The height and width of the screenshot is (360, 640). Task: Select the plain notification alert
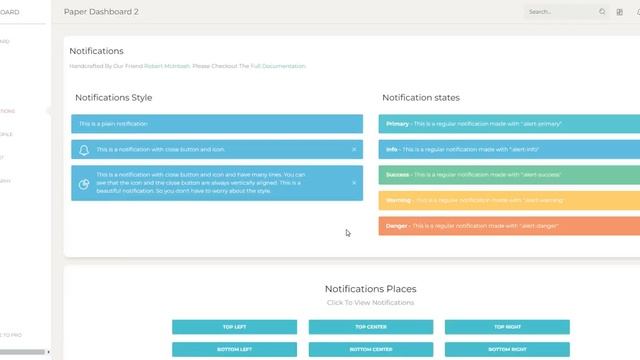point(217,124)
